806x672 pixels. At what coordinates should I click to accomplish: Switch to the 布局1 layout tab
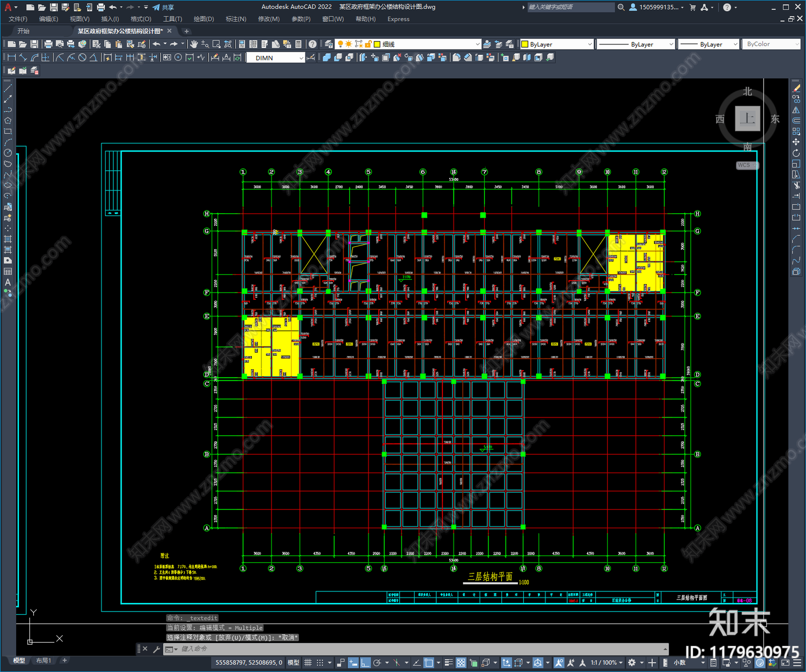pos(44,660)
